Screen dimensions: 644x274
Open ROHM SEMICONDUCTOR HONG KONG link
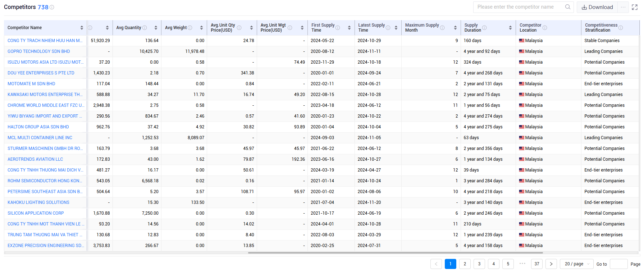point(45,181)
